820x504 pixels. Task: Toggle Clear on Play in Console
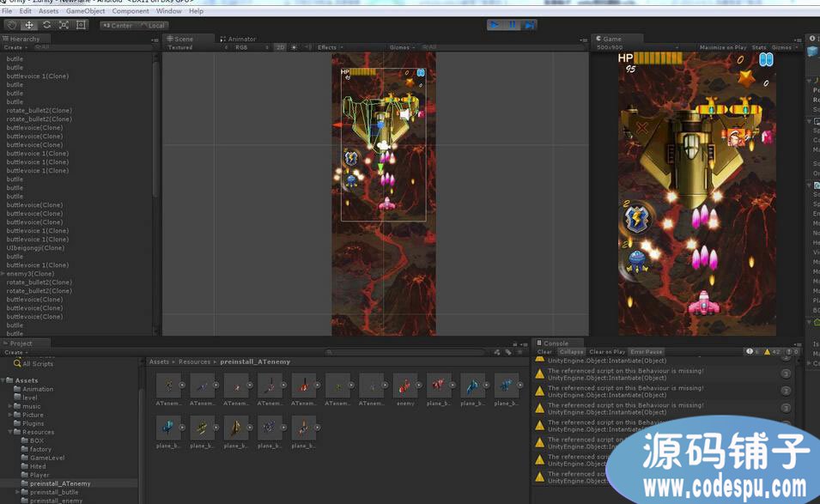(x=607, y=352)
